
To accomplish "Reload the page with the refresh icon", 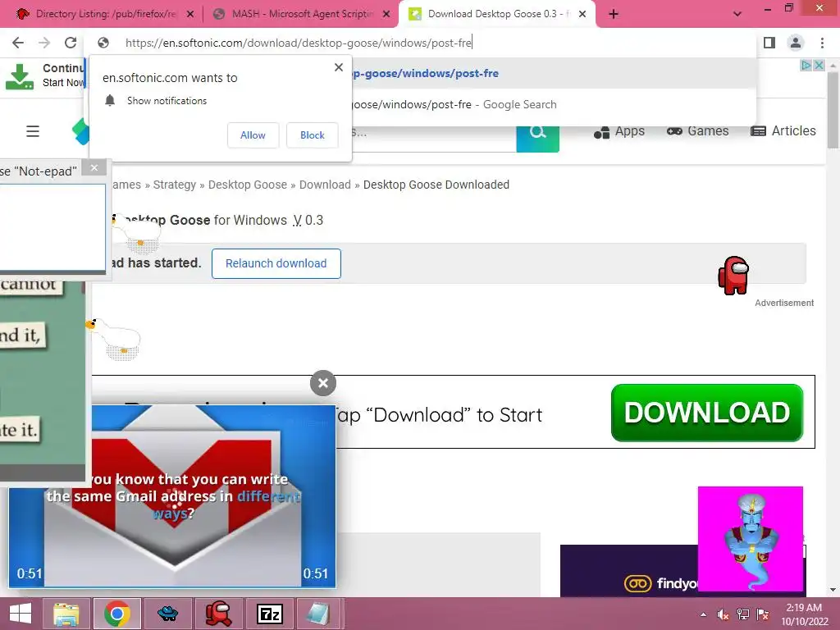I will click(71, 43).
